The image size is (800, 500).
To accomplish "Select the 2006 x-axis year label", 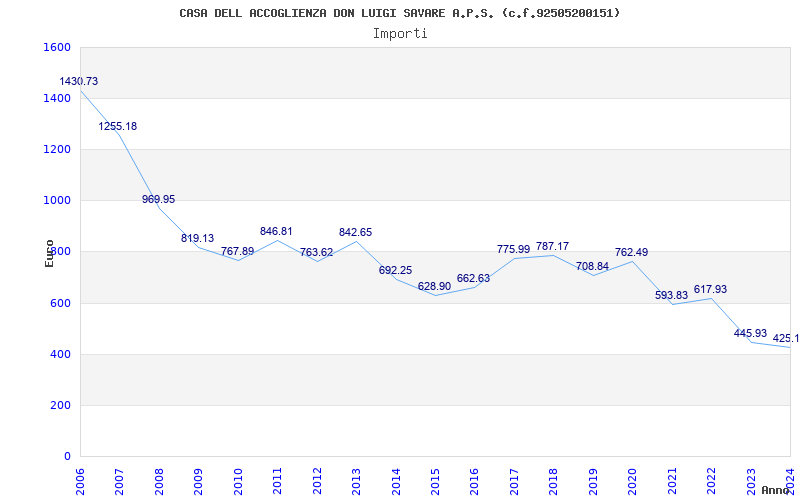I will coord(80,482).
